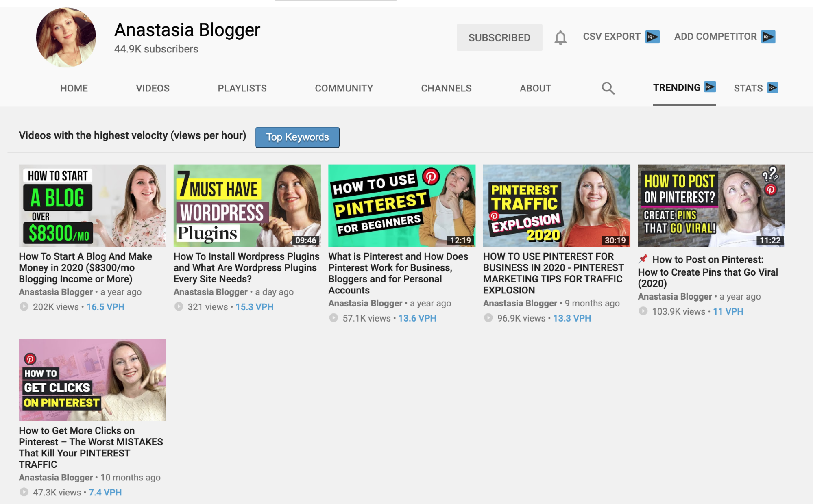The height and width of the screenshot is (504, 813).
Task: Open How To Start A Blog video title
Action: (x=85, y=268)
